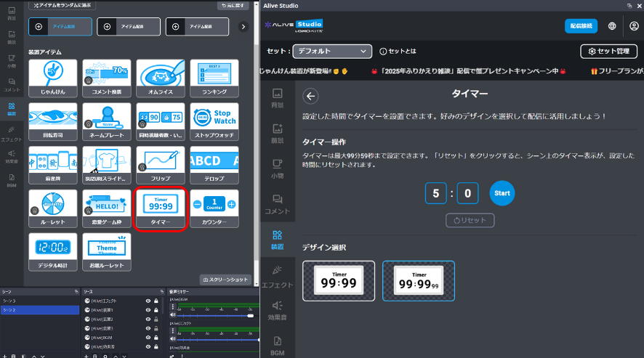Open the じゃんけん item tile
644x358 pixels.
(53, 78)
